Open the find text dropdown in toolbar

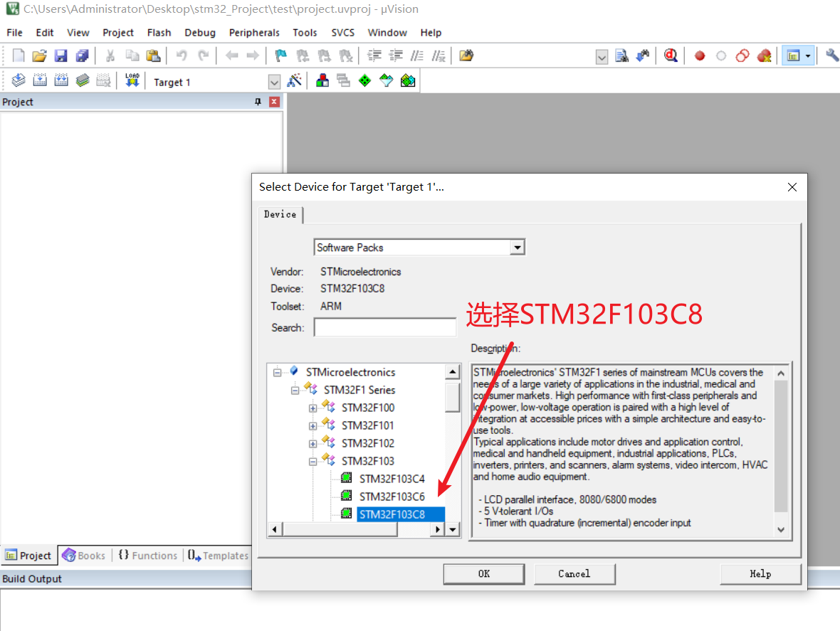[x=602, y=57]
